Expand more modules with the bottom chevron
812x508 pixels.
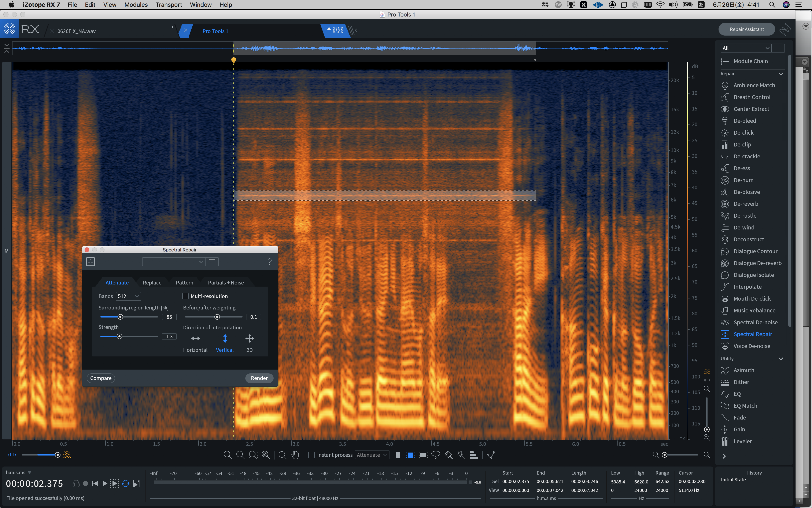(724, 456)
